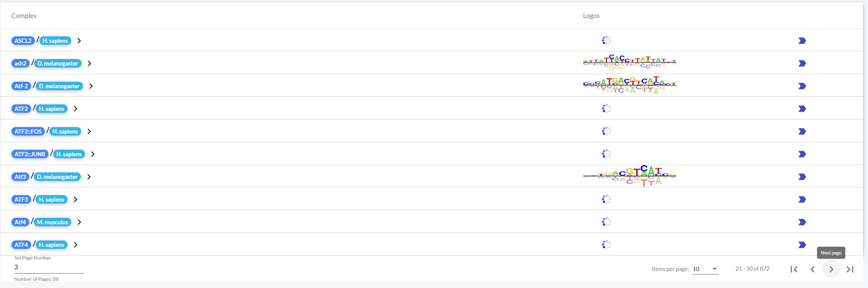Expand the Atf4 M. musculus row

[x=79, y=222]
